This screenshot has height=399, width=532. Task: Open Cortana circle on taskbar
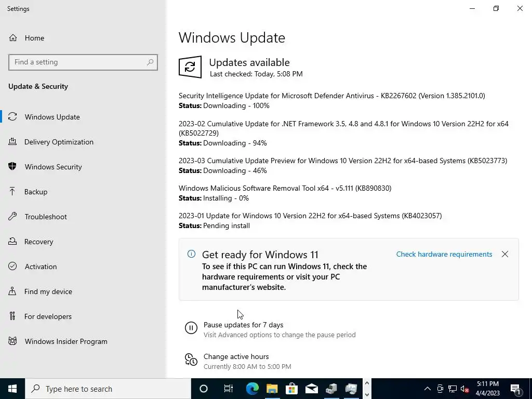click(203, 389)
